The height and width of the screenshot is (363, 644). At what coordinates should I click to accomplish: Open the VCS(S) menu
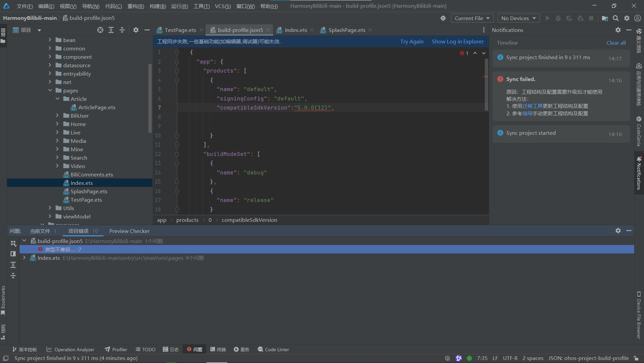click(x=223, y=6)
